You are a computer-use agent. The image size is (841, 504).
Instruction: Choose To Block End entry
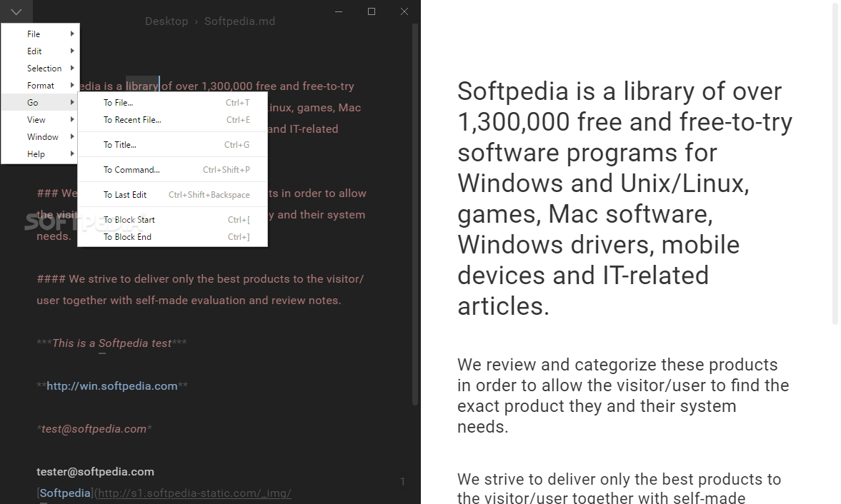(x=173, y=237)
